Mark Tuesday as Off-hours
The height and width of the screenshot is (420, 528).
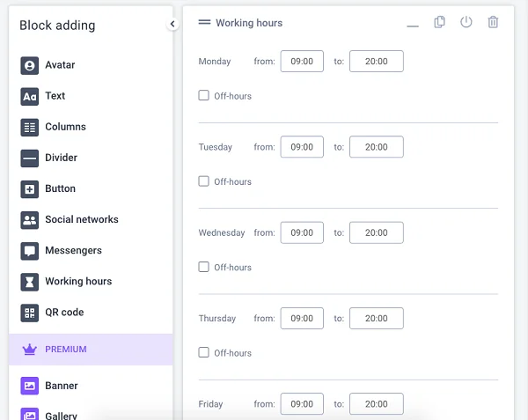tap(204, 181)
